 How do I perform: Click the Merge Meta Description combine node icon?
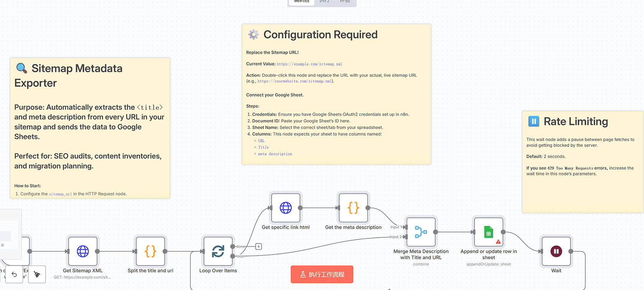(421, 232)
